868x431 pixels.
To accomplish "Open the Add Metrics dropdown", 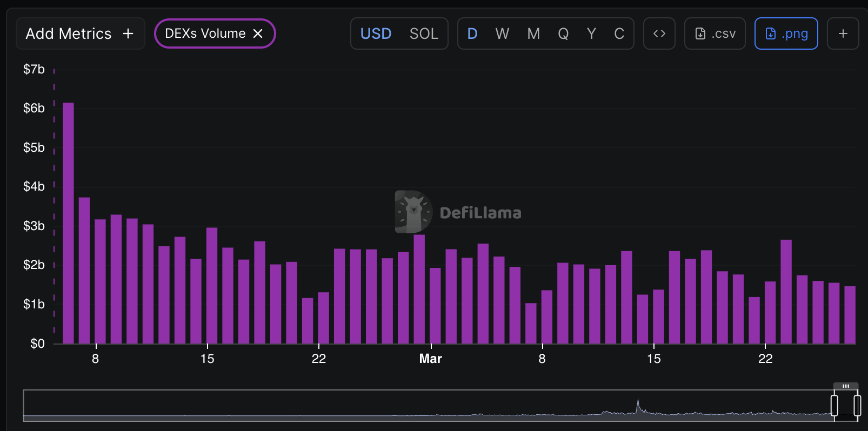I will (80, 33).
